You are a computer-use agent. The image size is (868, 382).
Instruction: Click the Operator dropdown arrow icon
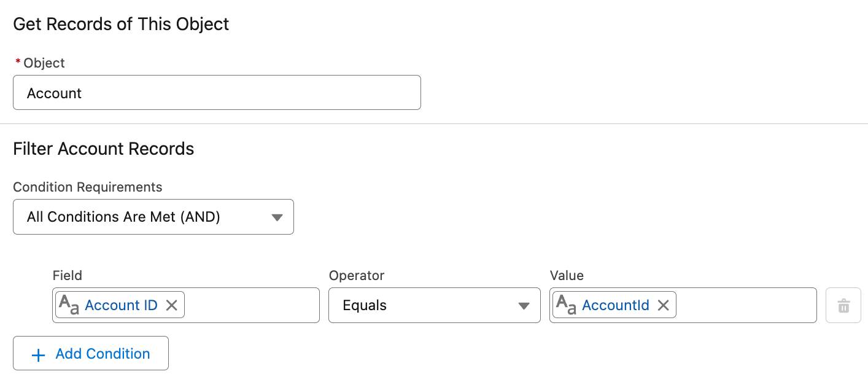(524, 306)
